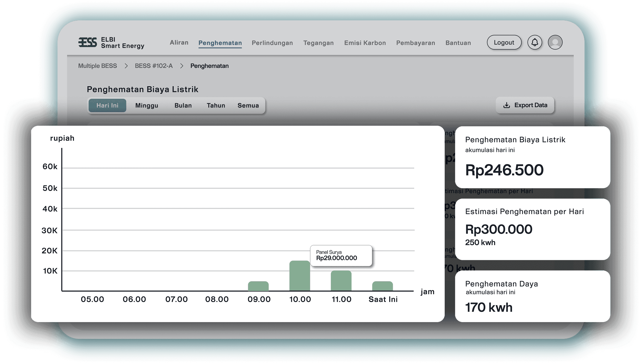Click the 11.00 bar in chart
Image resolution: width=642 pixels, height=364 pixels.
[341, 281]
